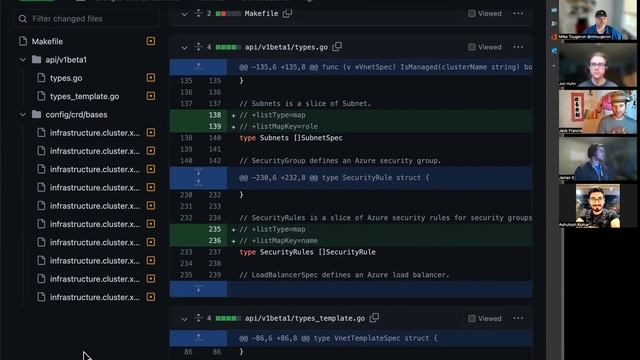This screenshot has height=360, width=640.
Task: Expand lines above the VnetSpec IsManaged hunk
Action: (198, 67)
